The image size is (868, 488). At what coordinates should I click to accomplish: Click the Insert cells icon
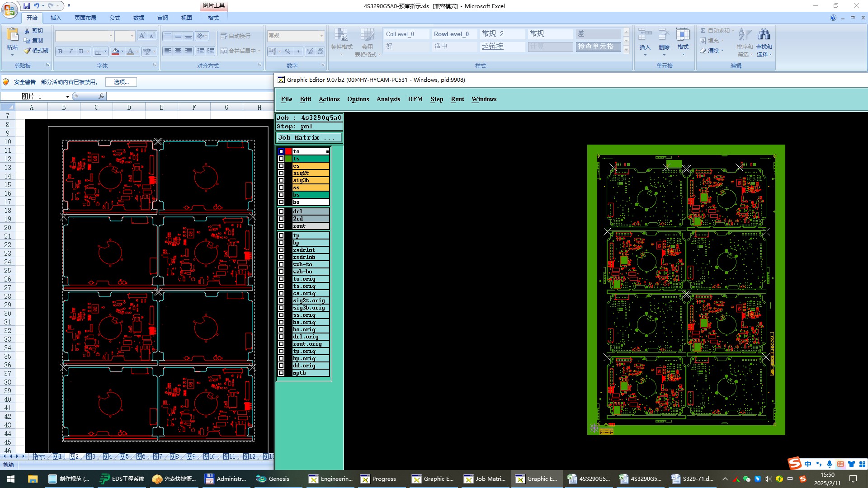tap(645, 35)
